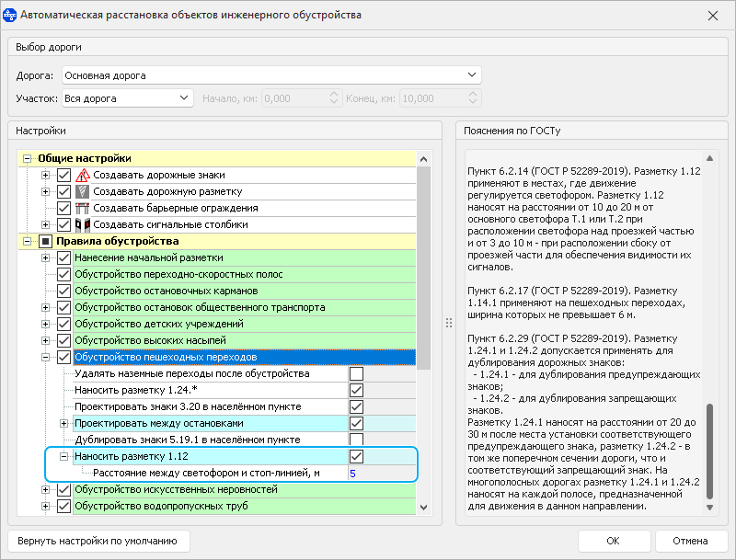The height and width of the screenshot is (560, 736).
Task: Click 'Вернуть настройки по умолчанию' button
Action: click(98, 540)
